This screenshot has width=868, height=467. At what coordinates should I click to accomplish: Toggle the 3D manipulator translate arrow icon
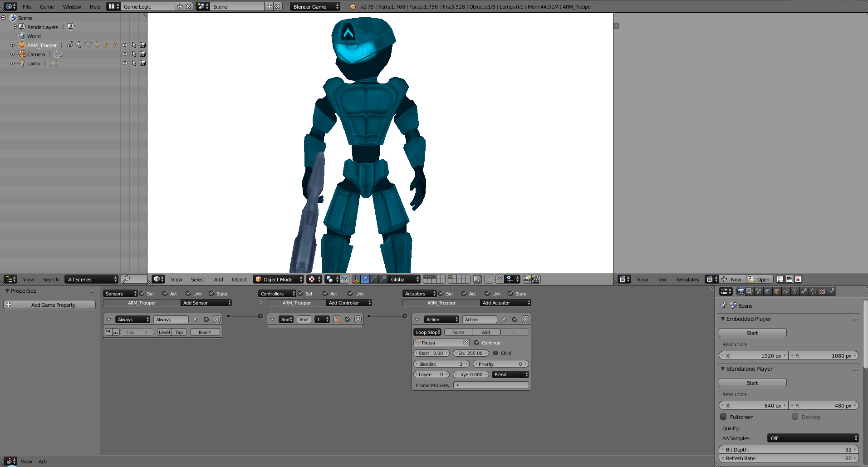[x=365, y=279]
